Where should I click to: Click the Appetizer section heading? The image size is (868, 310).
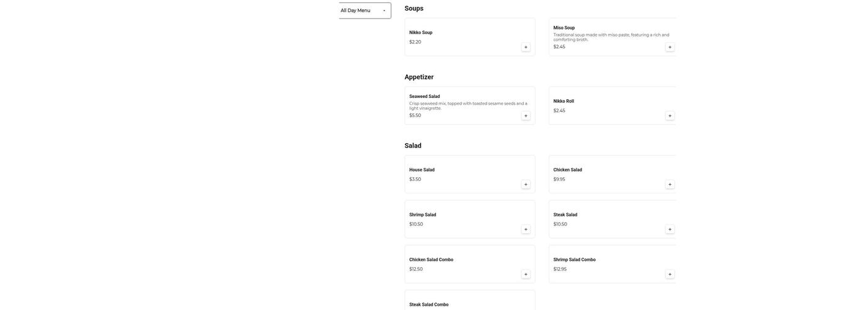point(419,77)
